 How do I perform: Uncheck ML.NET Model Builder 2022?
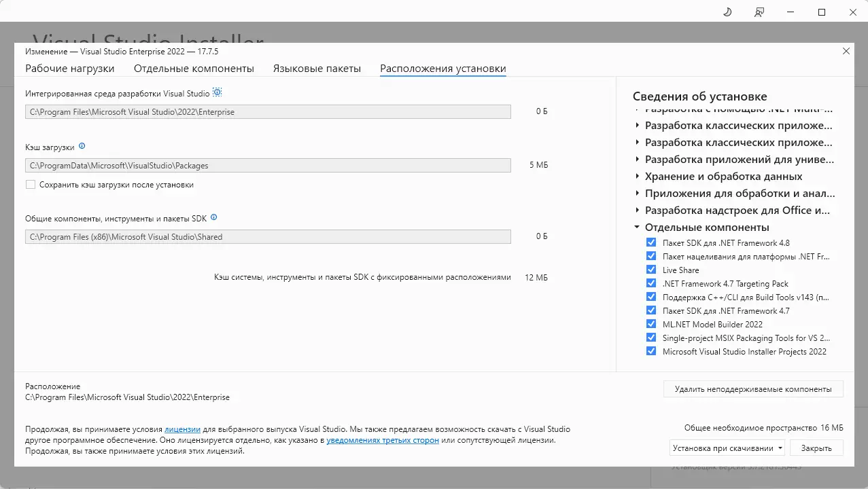651,325
